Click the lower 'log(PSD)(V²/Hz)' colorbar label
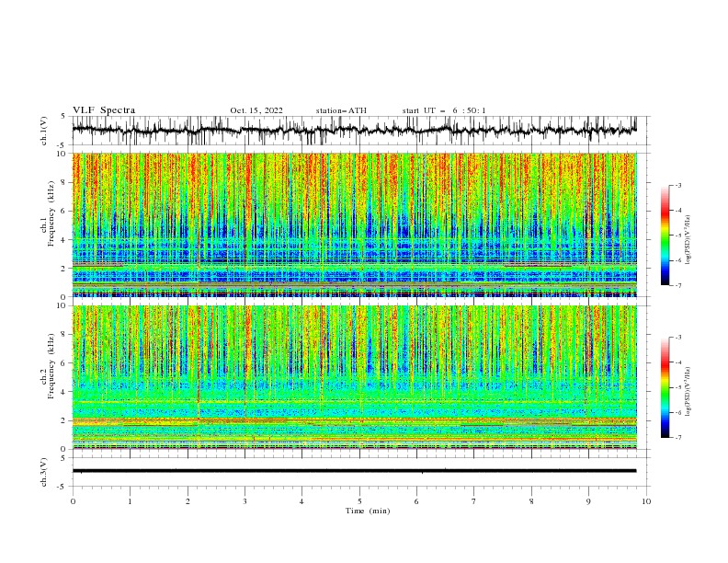Viewport: 728px width, 563px height. (x=688, y=392)
